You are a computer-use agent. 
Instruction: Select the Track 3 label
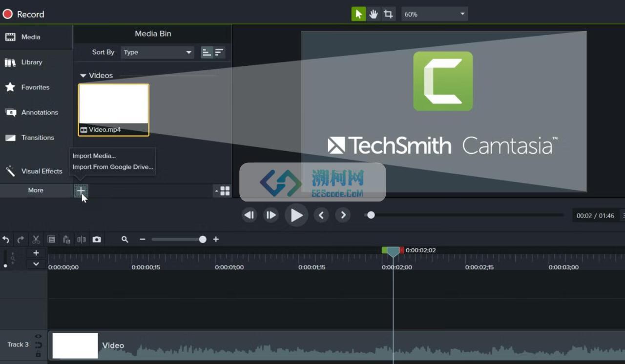point(18,344)
